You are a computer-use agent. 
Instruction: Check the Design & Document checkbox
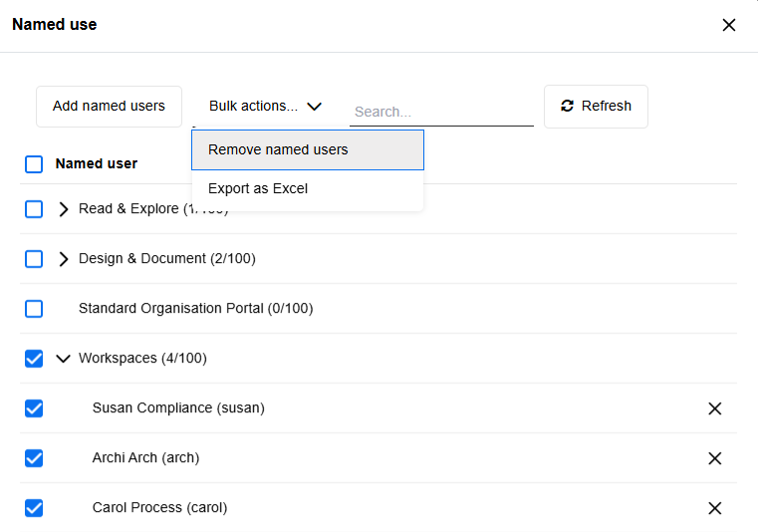coord(34,259)
